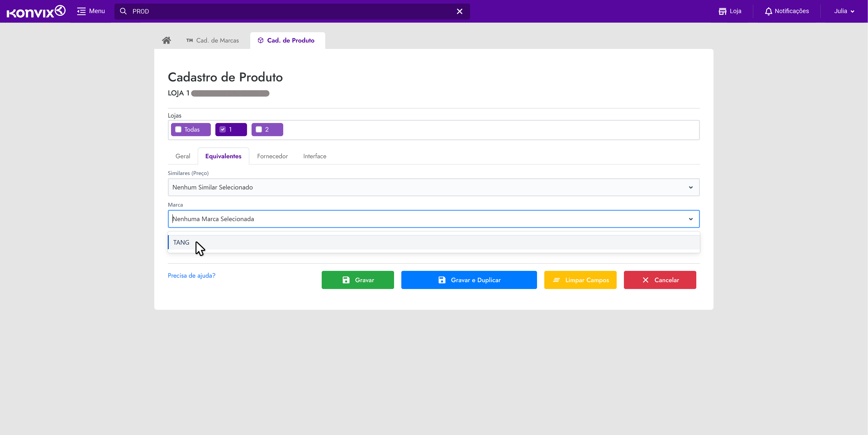Clear the search with X icon
This screenshot has width=868, height=435.
coord(459,12)
